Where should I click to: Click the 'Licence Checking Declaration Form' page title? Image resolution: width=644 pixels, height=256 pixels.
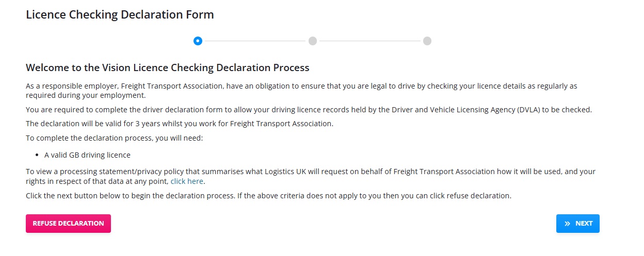click(120, 14)
